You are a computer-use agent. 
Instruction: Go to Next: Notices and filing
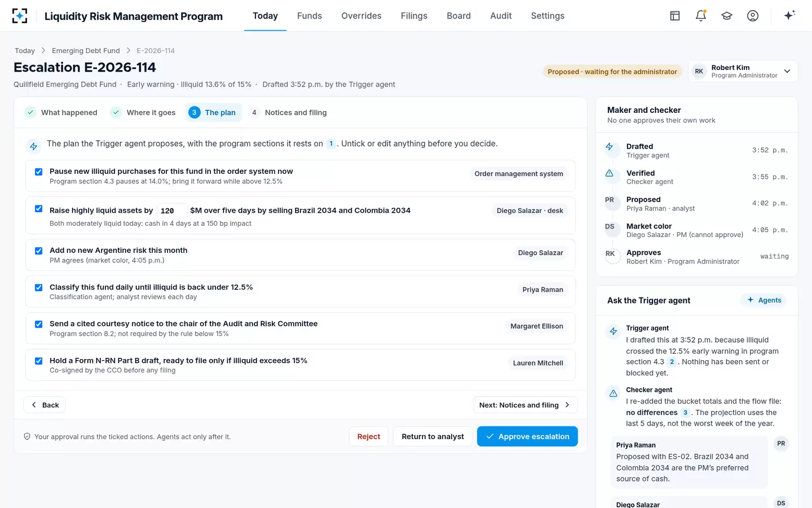[x=525, y=405]
